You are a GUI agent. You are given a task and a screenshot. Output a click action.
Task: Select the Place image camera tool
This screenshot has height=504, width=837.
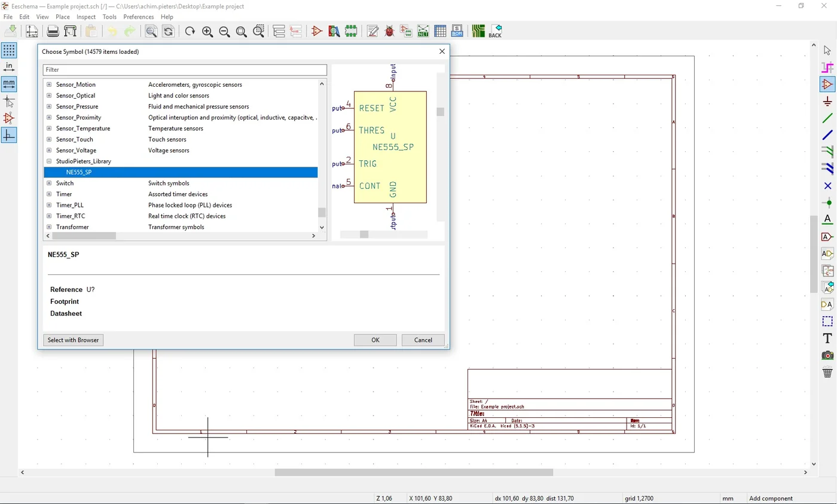point(827,355)
